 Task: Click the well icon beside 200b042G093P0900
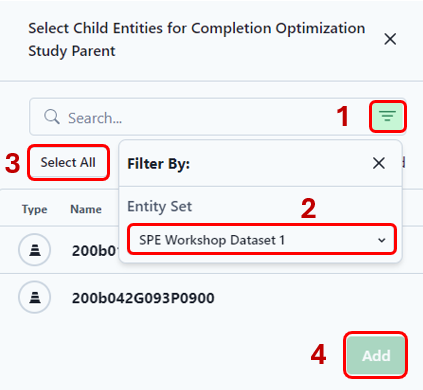35,297
